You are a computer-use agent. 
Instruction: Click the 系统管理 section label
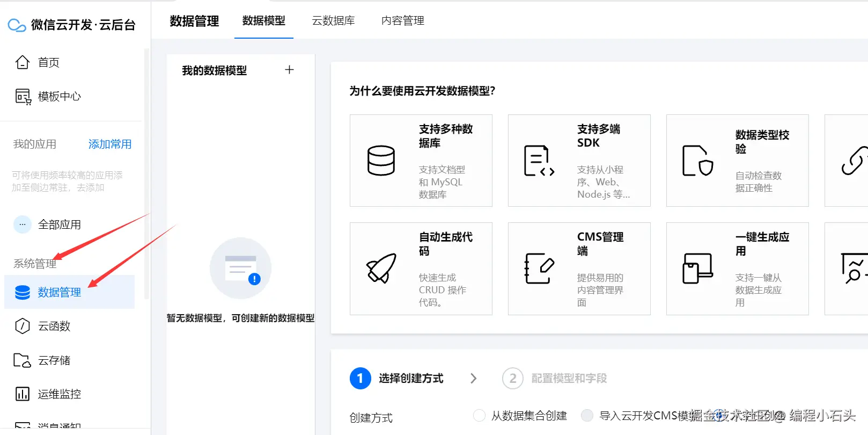pyautogui.click(x=35, y=264)
